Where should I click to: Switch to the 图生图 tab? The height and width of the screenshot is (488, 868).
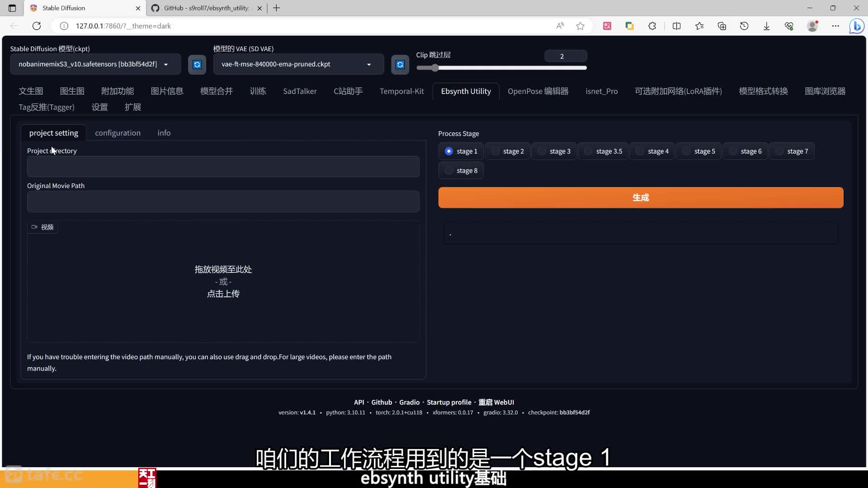click(72, 91)
